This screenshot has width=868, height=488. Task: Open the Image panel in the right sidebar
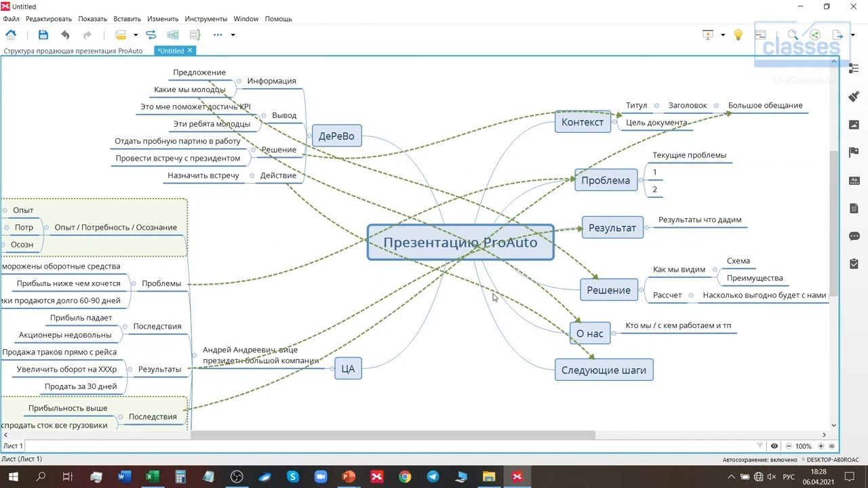click(854, 125)
